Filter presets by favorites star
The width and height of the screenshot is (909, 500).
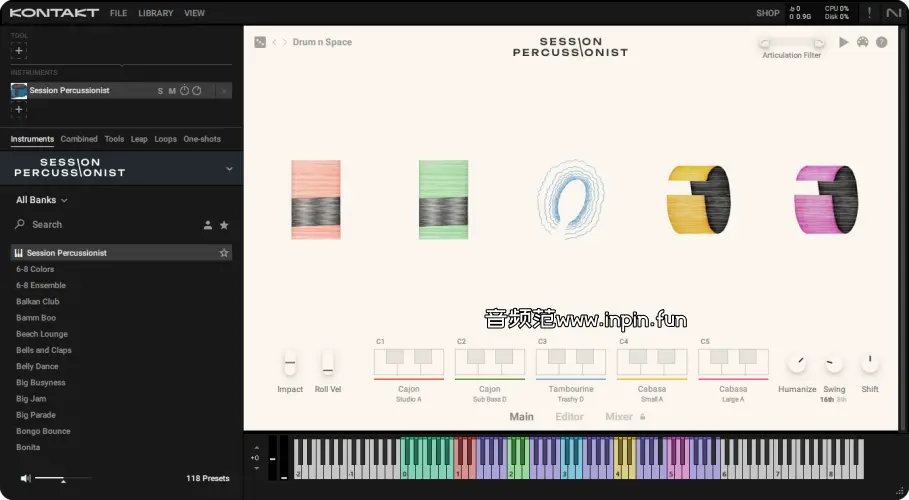point(224,225)
